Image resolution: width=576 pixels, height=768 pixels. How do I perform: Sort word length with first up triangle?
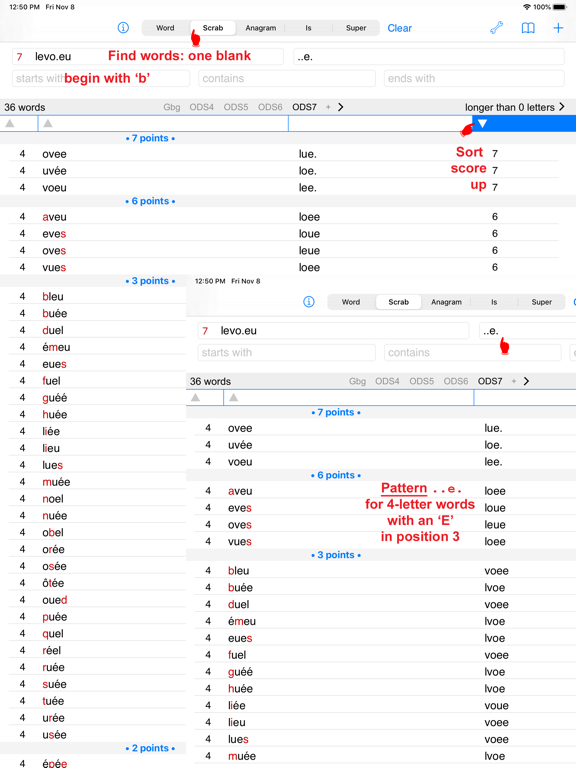coord(10,123)
